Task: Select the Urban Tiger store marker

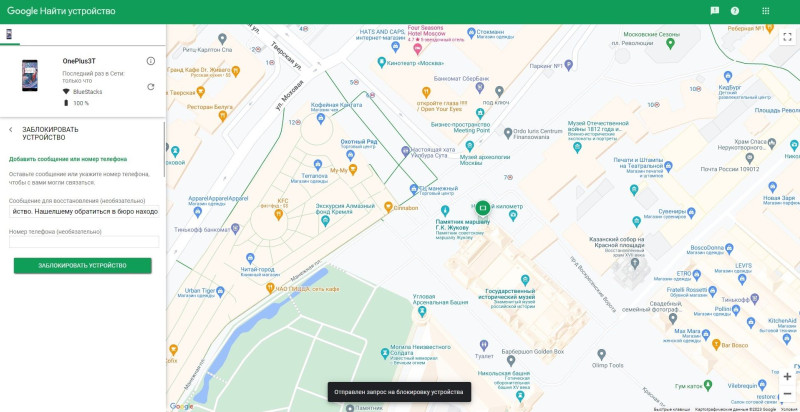Action: click(x=220, y=292)
